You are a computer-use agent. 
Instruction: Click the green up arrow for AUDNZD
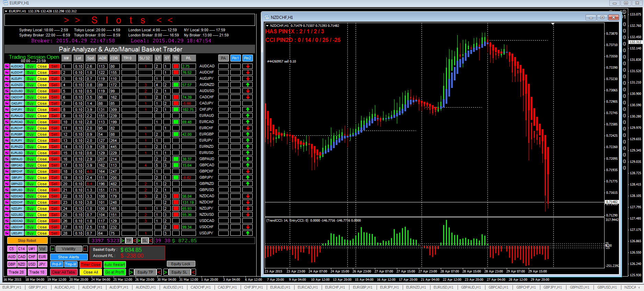[248, 85]
